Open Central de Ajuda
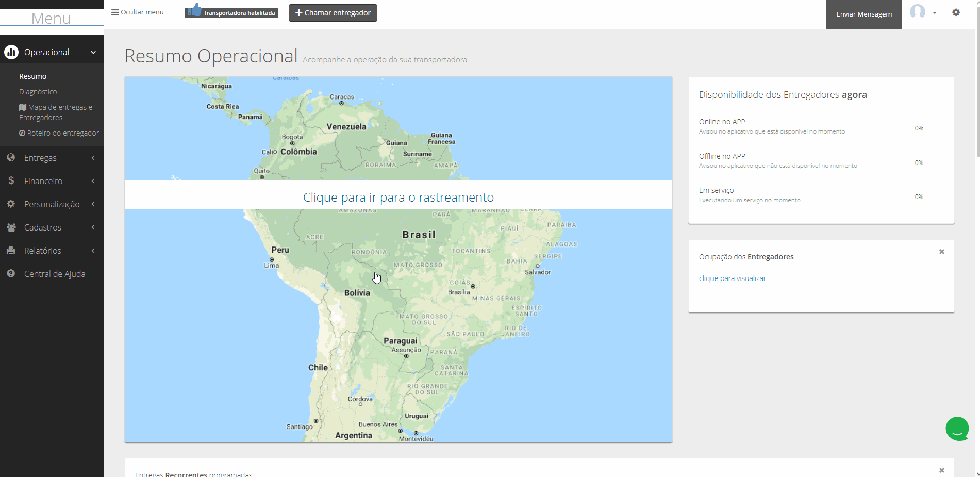Screen dimensions: 980x477 (x=55, y=274)
